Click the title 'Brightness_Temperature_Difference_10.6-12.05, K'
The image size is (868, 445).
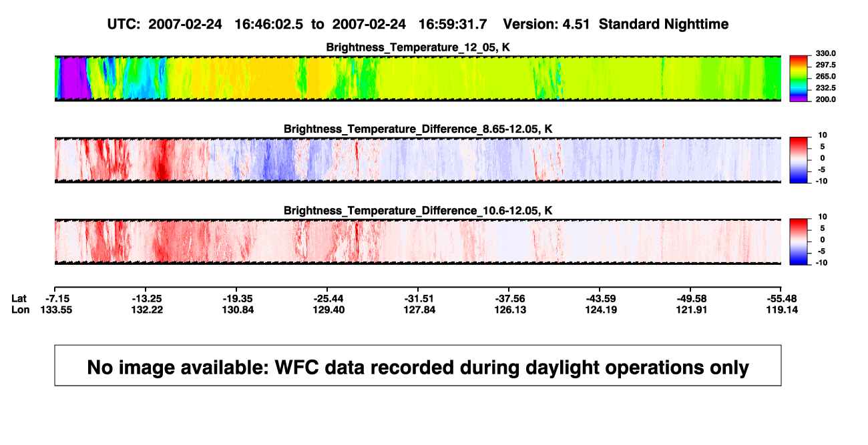(418, 211)
